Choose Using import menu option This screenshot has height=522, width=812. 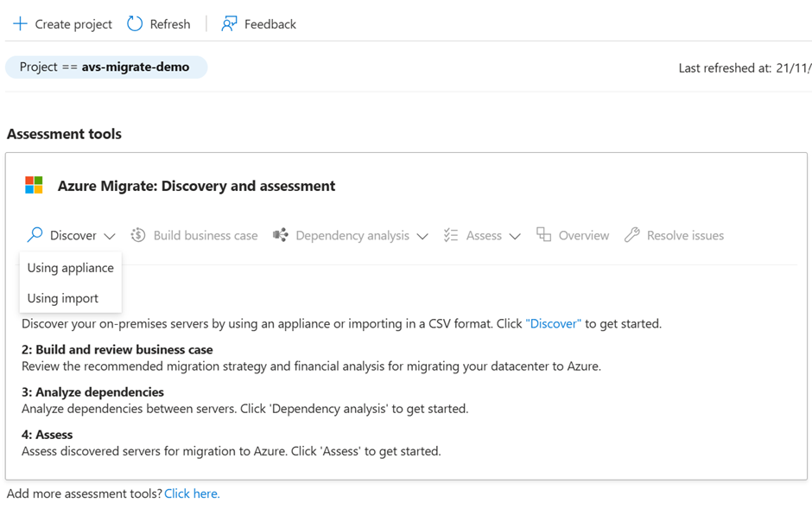(x=63, y=298)
